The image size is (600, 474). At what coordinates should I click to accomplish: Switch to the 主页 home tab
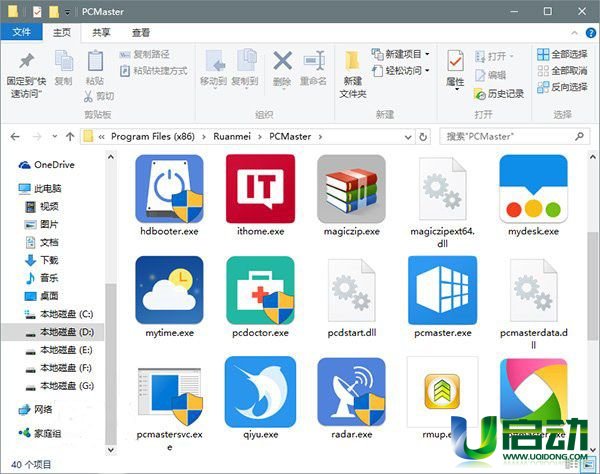coord(62,33)
